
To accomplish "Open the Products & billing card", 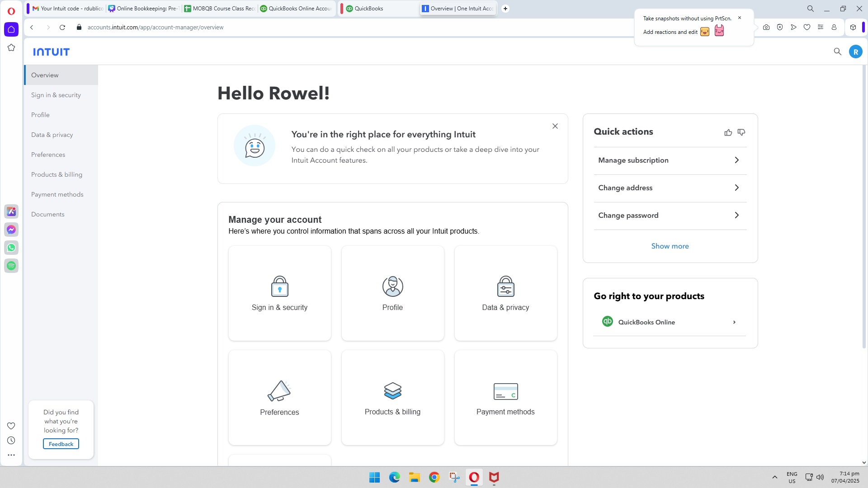I will coord(392,398).
